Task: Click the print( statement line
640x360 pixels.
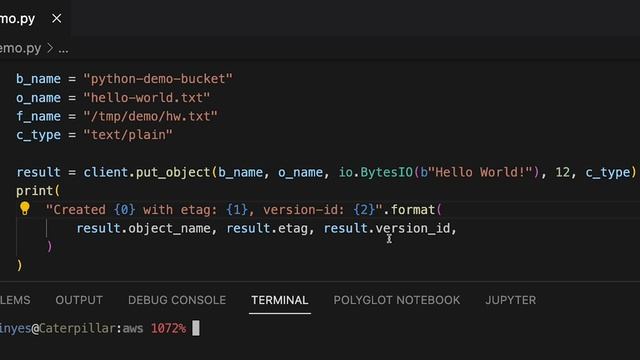Action: (x=38, y=191)
